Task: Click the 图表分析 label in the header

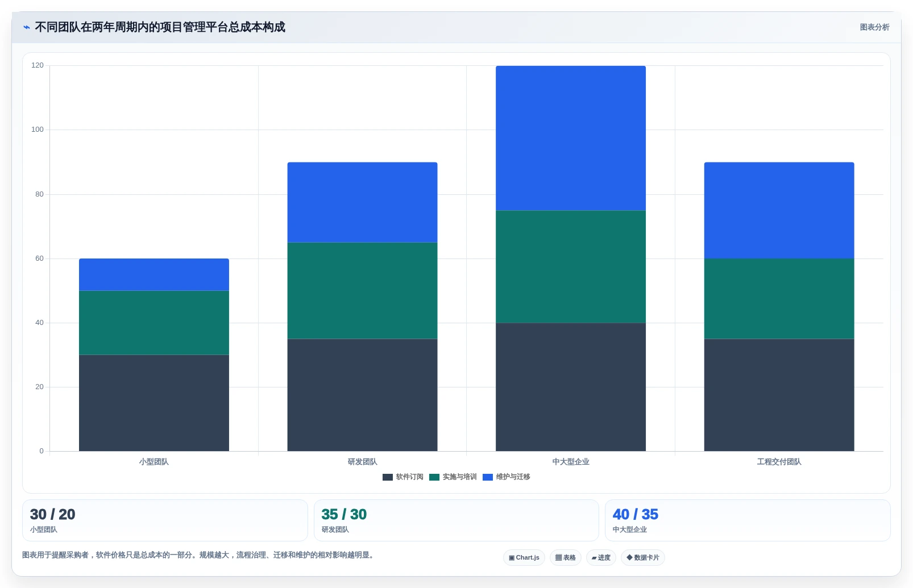Action: [874, 27]
